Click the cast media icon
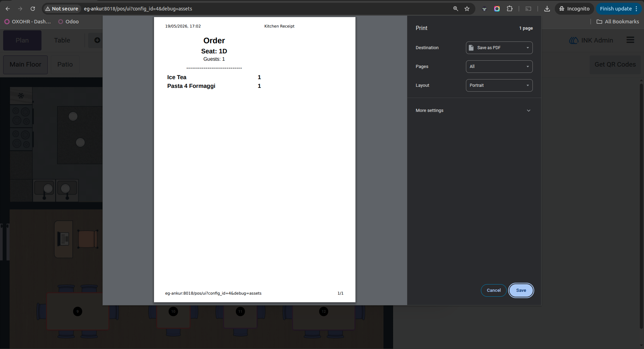This screenshot has width=644, height=349. pos(528,9)
